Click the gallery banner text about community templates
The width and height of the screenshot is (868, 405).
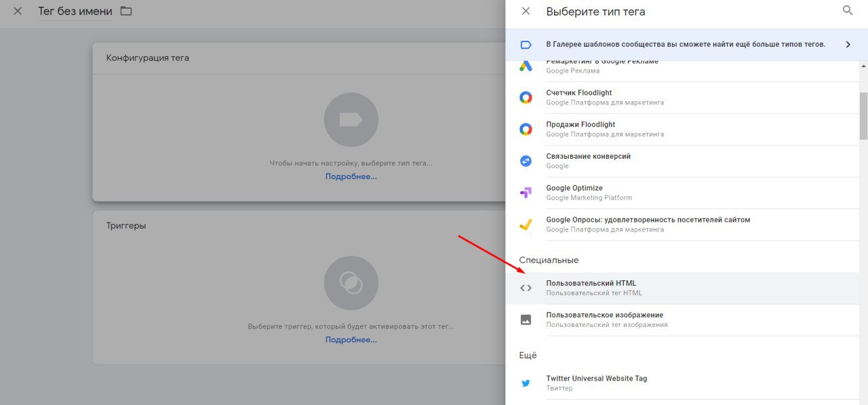(686, 44)
